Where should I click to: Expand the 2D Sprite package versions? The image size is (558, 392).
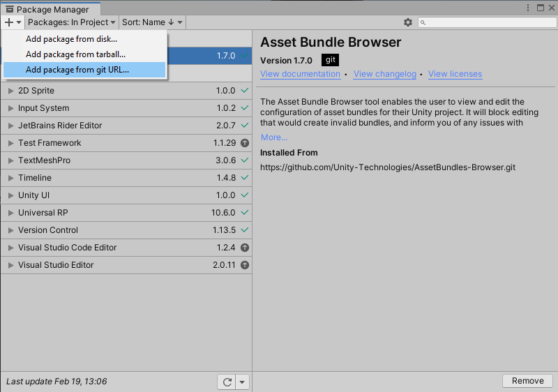pyautogui.click(x=11, y=91)
